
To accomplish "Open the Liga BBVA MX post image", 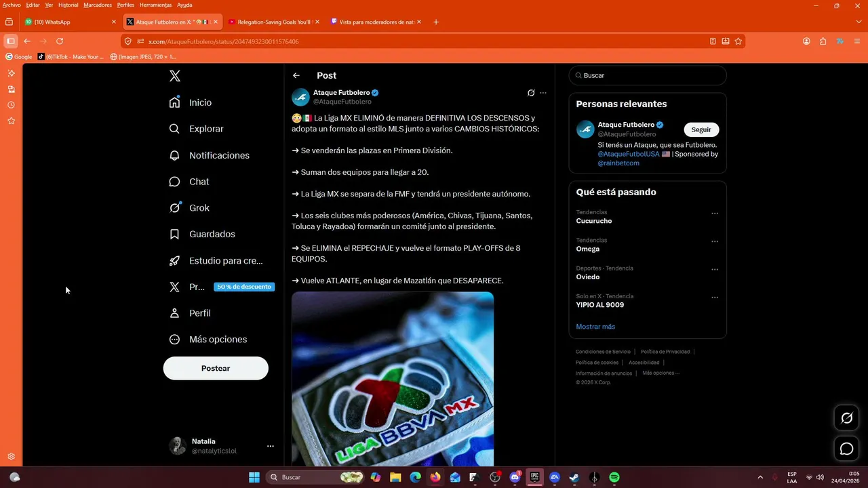I will tap(393, 379).
